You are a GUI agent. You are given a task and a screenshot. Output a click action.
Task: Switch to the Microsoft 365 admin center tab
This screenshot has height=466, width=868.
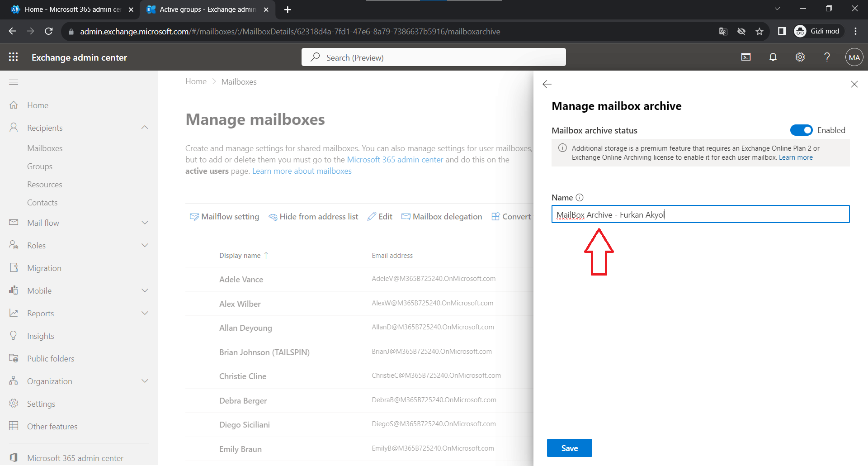pos(72,10)
